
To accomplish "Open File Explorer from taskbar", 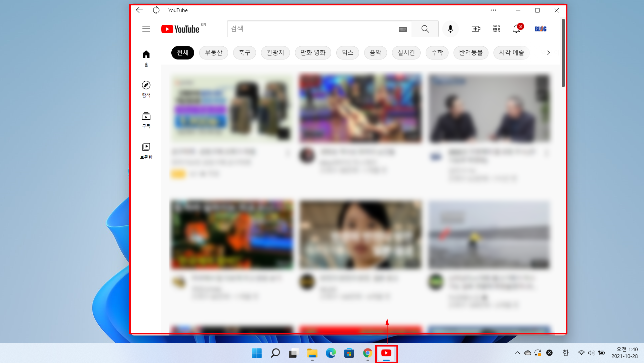I will tap(312, 353).
